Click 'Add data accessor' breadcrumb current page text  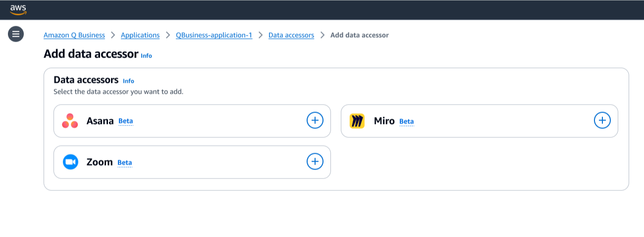[360, 35]
